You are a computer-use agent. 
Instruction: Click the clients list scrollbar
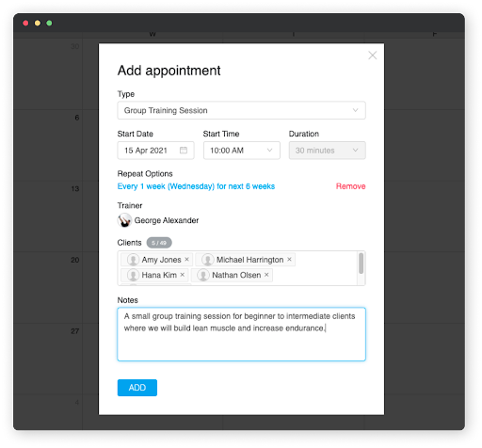pyautogui.click(x=361, y=264)
